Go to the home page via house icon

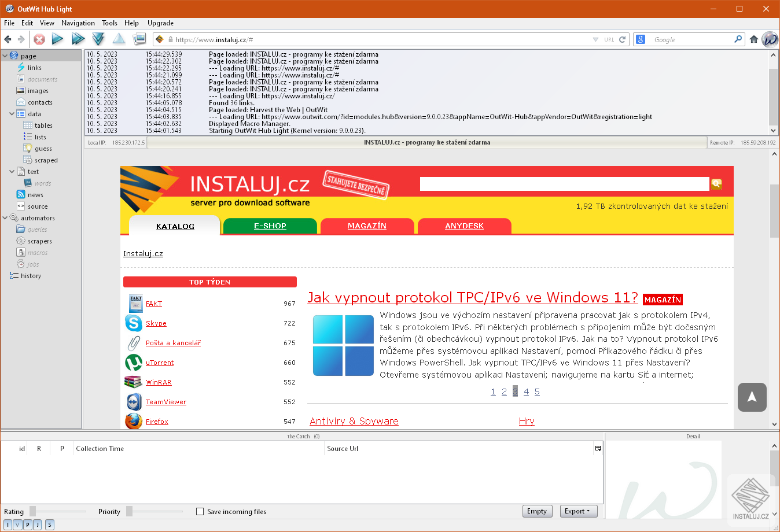(753, 39)
